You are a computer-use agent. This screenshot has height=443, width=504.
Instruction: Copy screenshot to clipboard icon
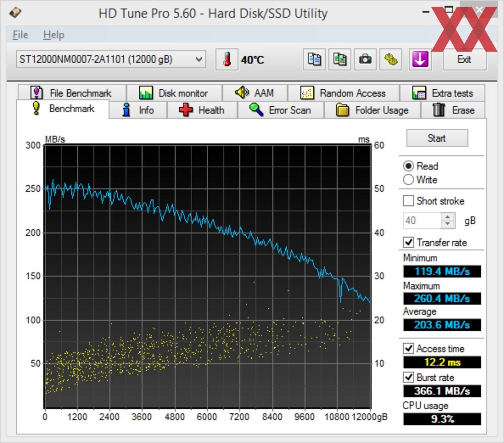tap(340, 59)
